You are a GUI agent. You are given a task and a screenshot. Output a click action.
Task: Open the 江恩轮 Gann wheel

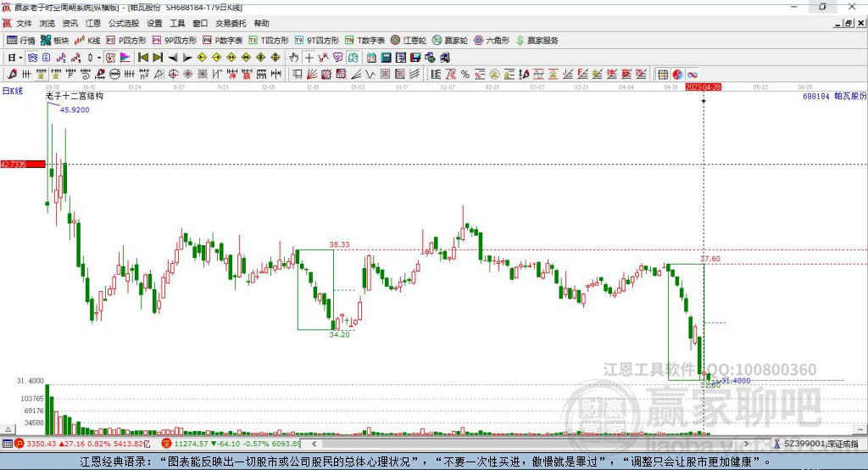click(x=409, y=41)
